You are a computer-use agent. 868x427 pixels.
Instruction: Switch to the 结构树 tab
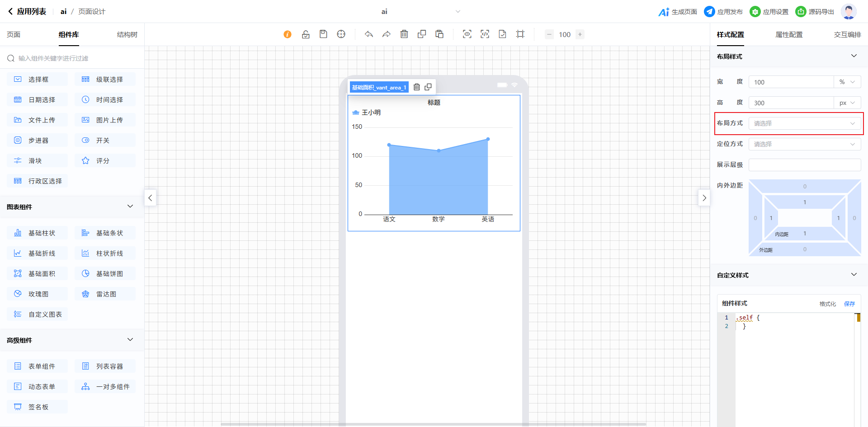pyautogui.click(x=127, y=35)
